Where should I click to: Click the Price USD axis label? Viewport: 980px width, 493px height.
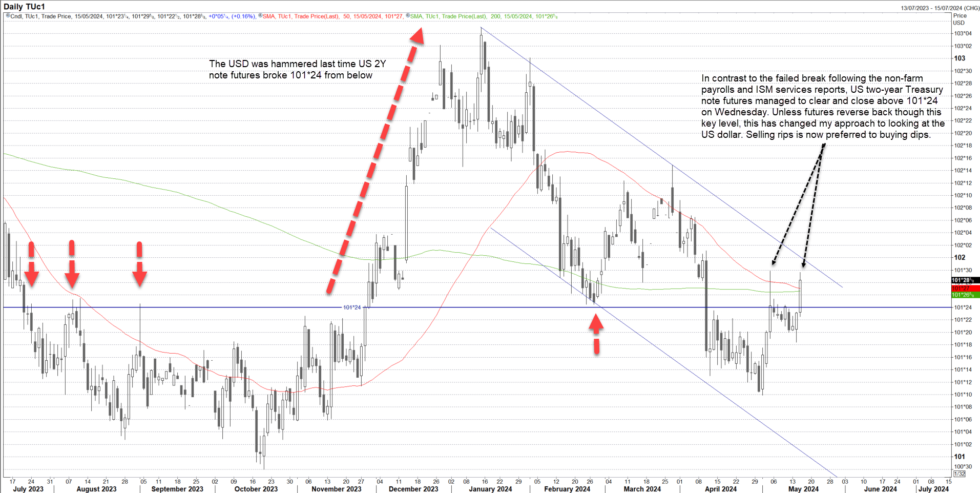point(960,19)
